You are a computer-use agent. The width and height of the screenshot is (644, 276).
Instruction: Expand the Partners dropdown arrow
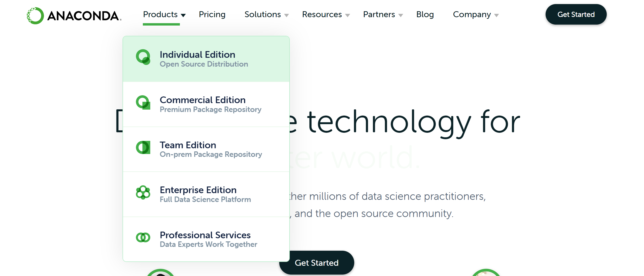pyautogui.click(x=401, y=15)
